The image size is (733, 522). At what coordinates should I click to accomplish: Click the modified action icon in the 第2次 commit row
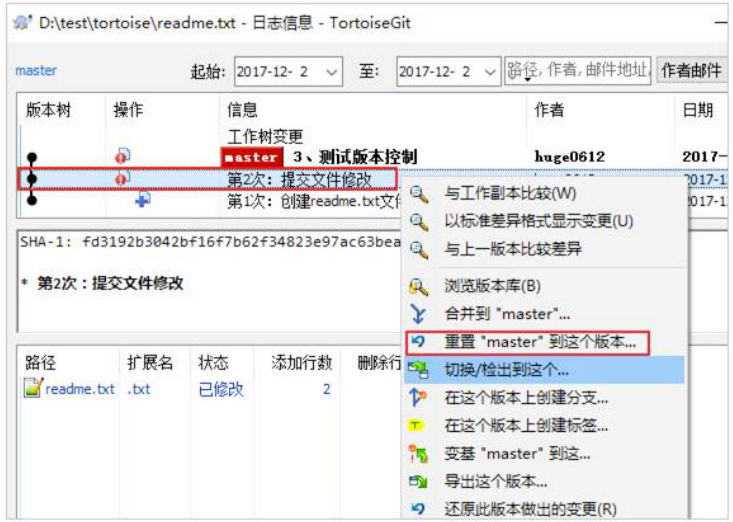coord(123,178)
